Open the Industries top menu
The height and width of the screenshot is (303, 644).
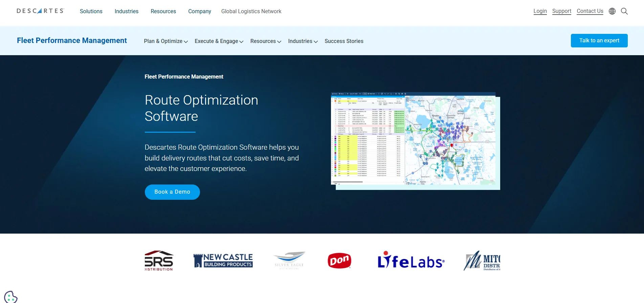127,11
